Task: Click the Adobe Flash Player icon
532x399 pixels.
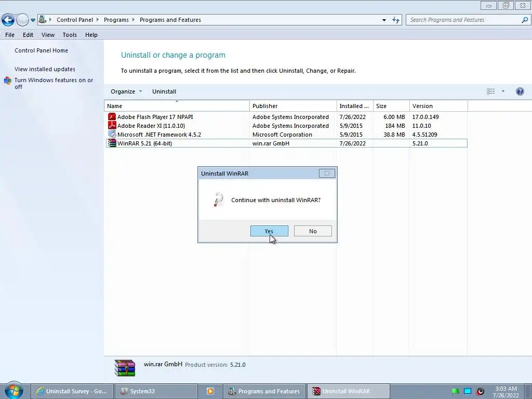Action: pyautogui.click(x=112, y=117)
